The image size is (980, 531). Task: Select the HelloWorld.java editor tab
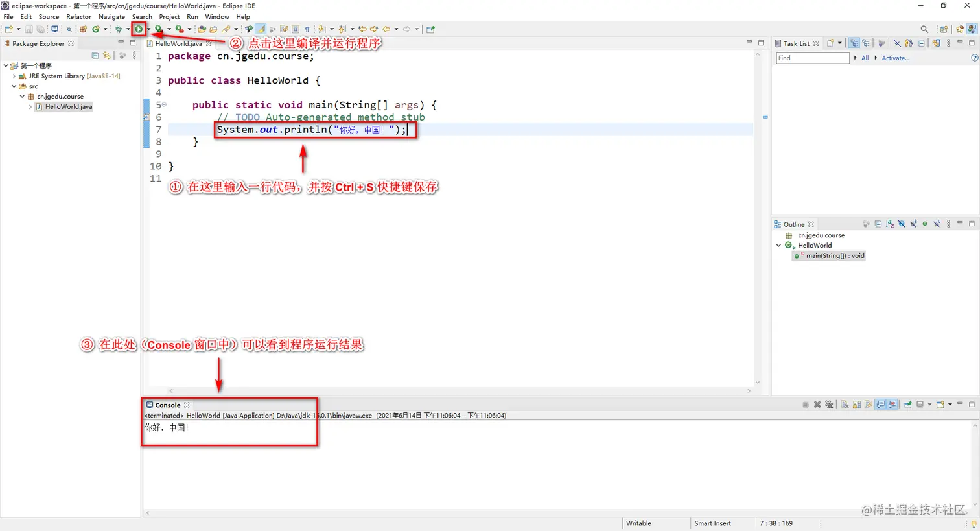click(178, 43)
